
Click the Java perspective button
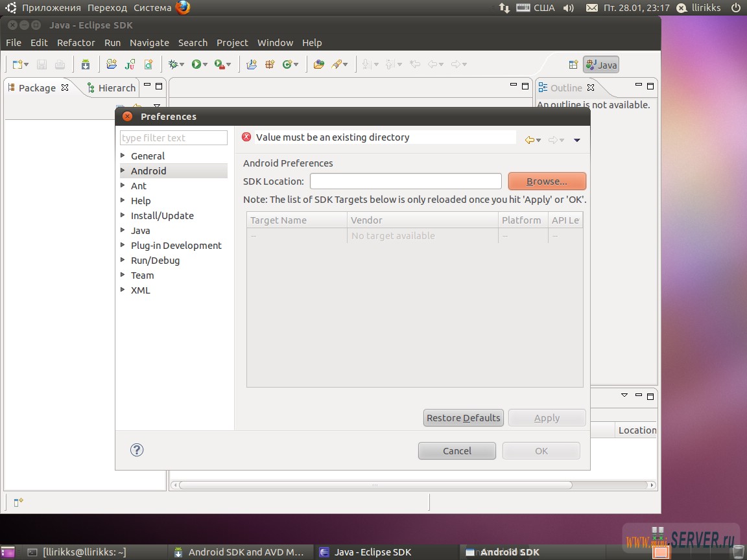[601, 65]
